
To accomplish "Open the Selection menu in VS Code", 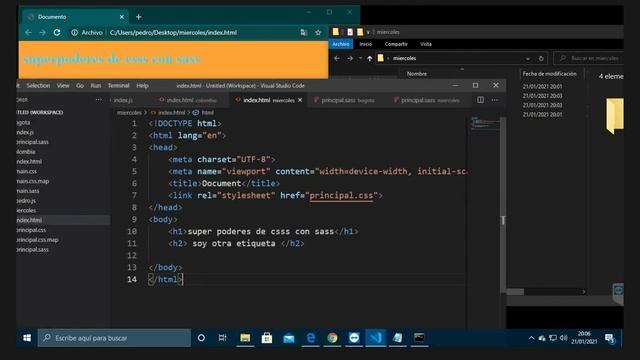I will [38, 86].
